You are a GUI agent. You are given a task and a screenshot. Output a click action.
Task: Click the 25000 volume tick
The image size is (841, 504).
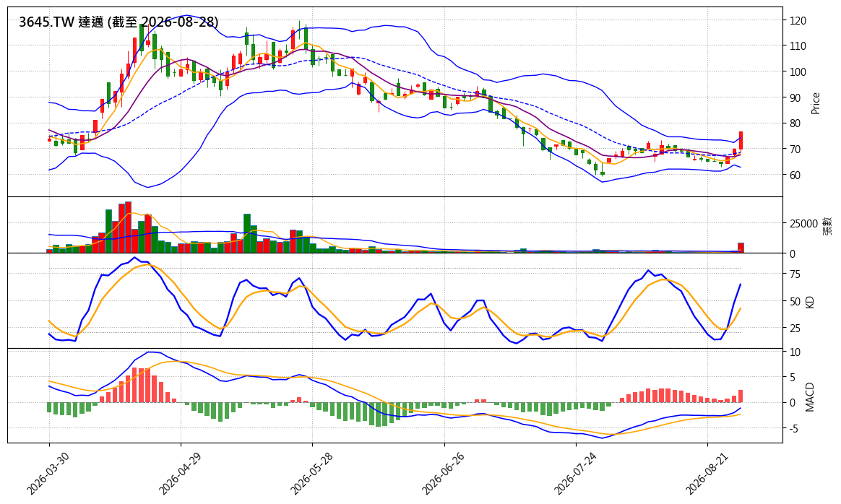[803, 224]
